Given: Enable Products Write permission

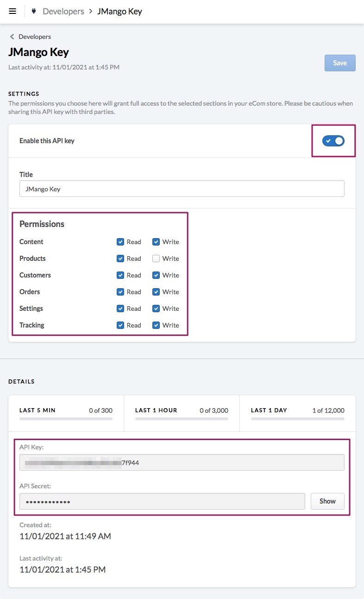Looking at the screenshot, I should coord(156,259).
